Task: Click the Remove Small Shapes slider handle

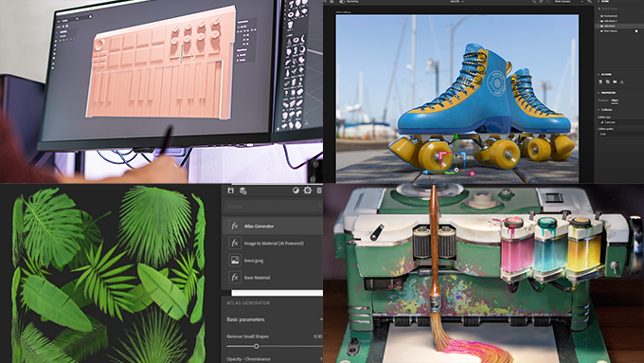Action: click(256, 346)
